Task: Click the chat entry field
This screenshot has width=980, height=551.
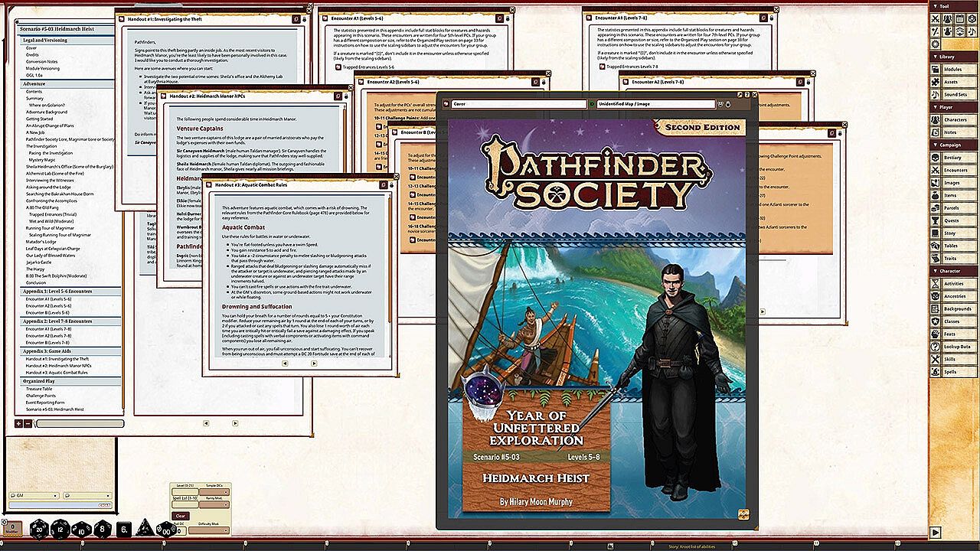Action: click(60, 506)
